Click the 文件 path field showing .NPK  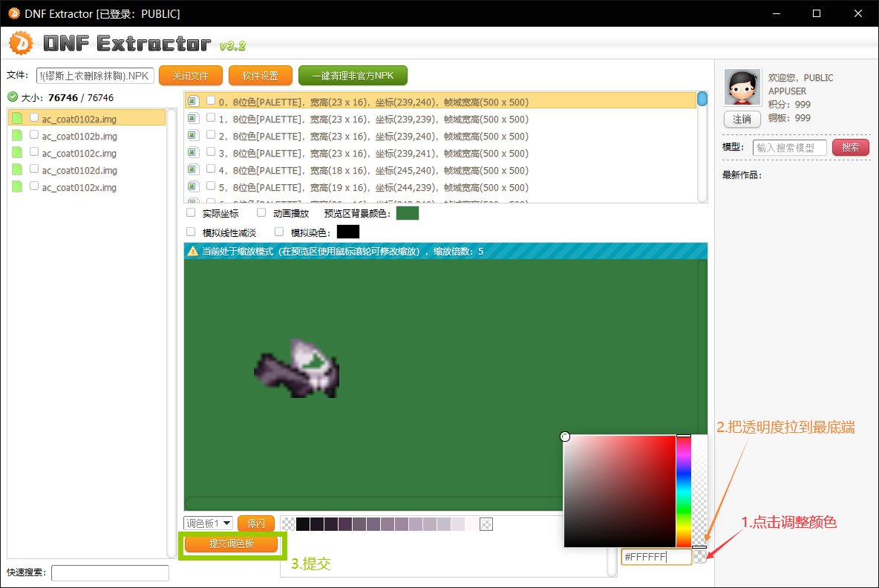(95, 76)
